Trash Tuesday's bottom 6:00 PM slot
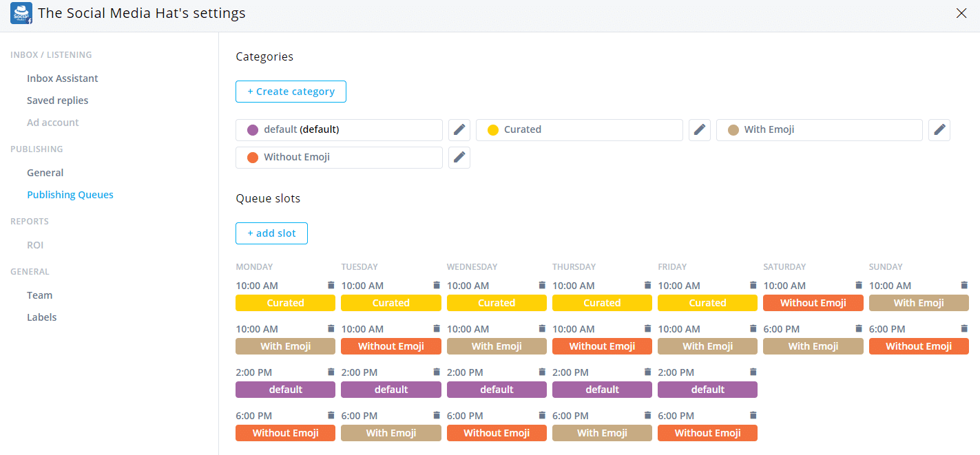 pos(436,415)
